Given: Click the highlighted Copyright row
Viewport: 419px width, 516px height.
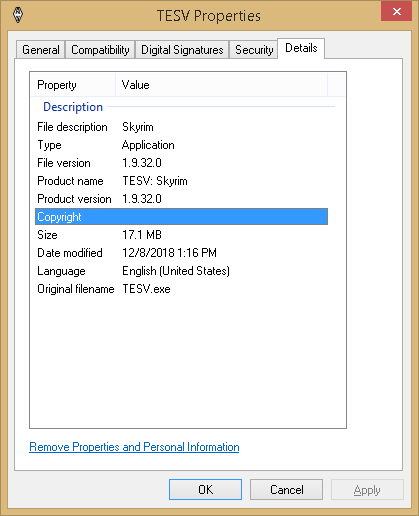Looking at the screenshot, I should point(181,217).
